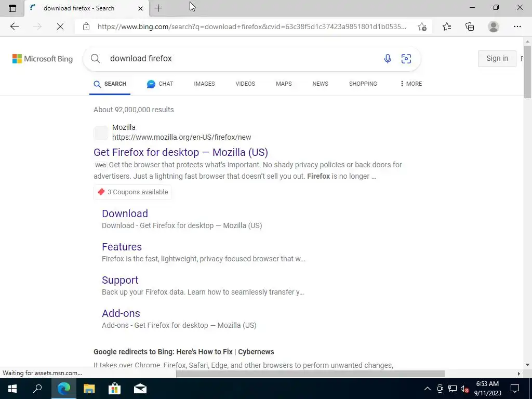Open Mail app from taskbar
The height and width of the screenshot is (399, 532).
tap(140, 389)
